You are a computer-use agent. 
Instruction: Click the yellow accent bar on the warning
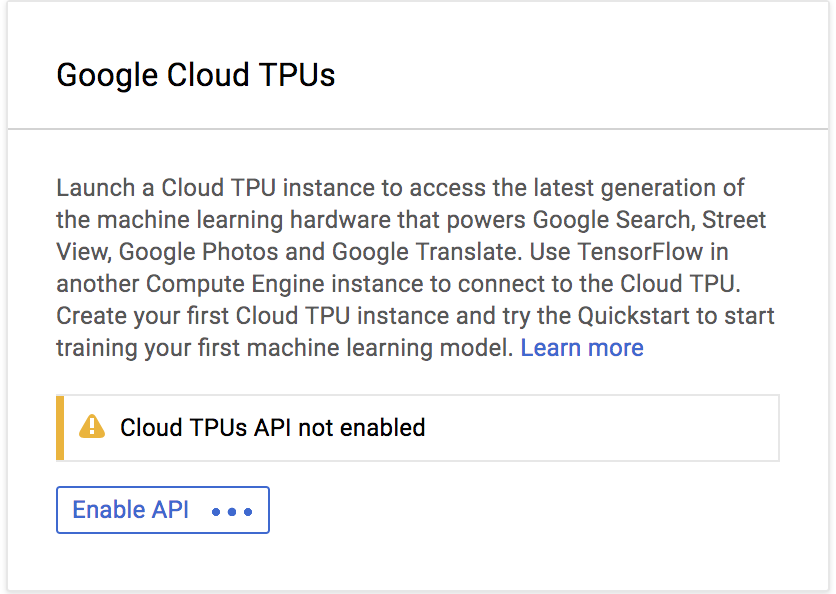tap(59, 427)
